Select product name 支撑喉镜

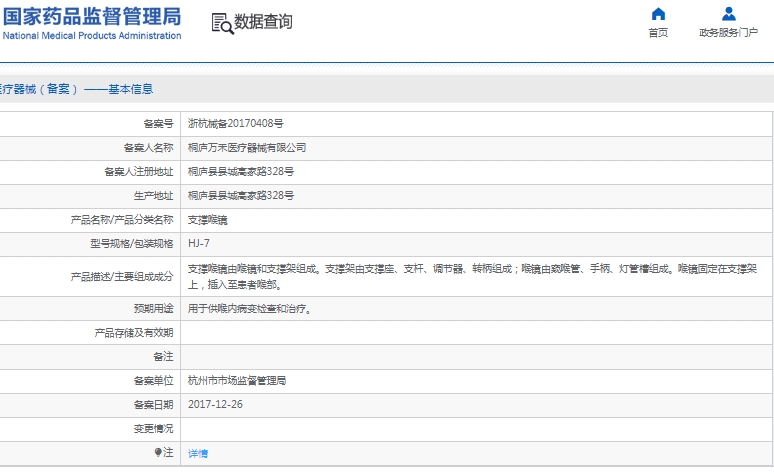coord(207,220)
